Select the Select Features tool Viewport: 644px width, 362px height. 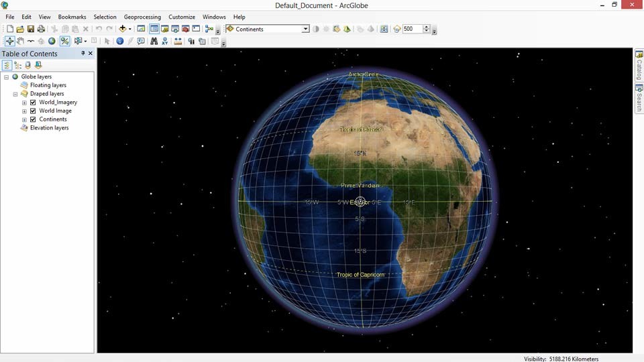point(78,41)
